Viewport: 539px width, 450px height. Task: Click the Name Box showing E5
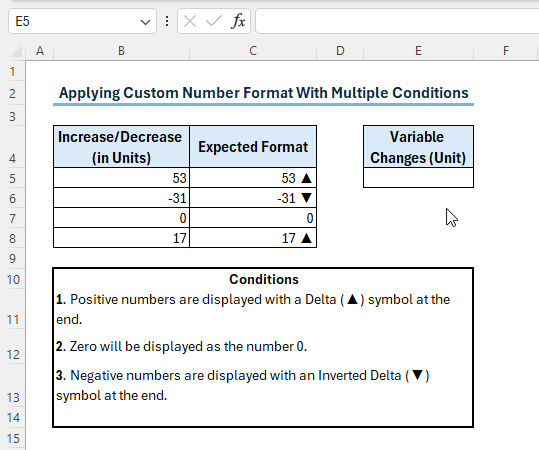click(x=82, y=21)
